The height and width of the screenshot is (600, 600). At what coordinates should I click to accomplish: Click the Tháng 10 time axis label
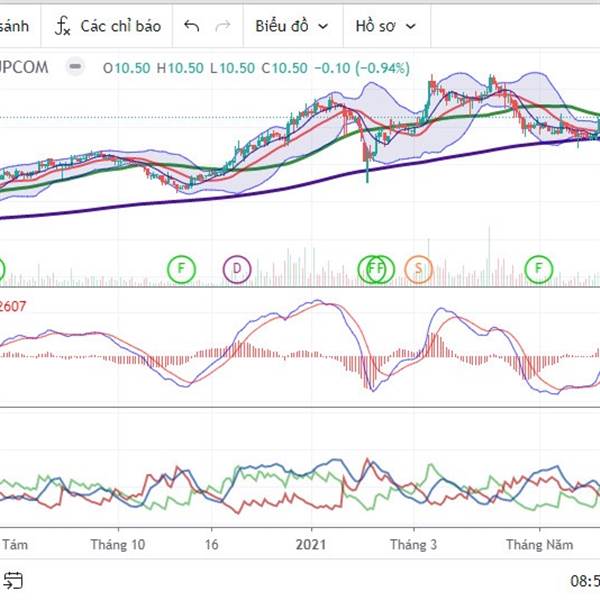coord(118,545)
